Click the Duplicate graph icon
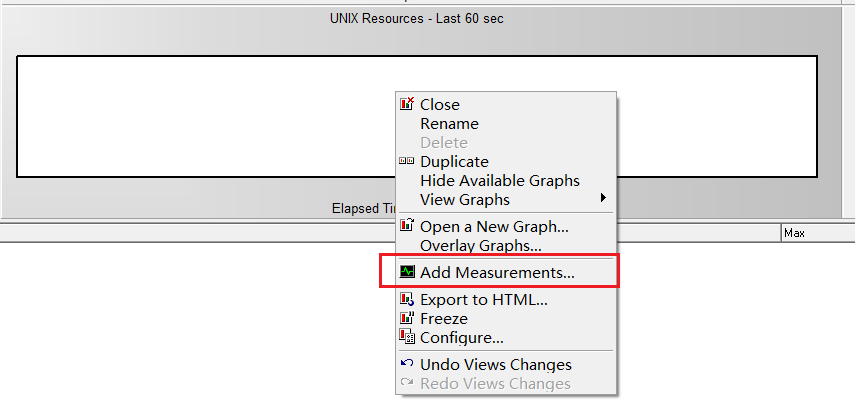The image size is (855, 405). (407, 161)
